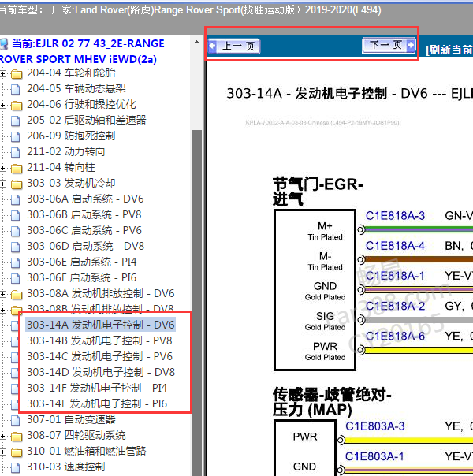
Task: Click the current manual root icon beside 当前:EJLR
Action: (4, 44)
